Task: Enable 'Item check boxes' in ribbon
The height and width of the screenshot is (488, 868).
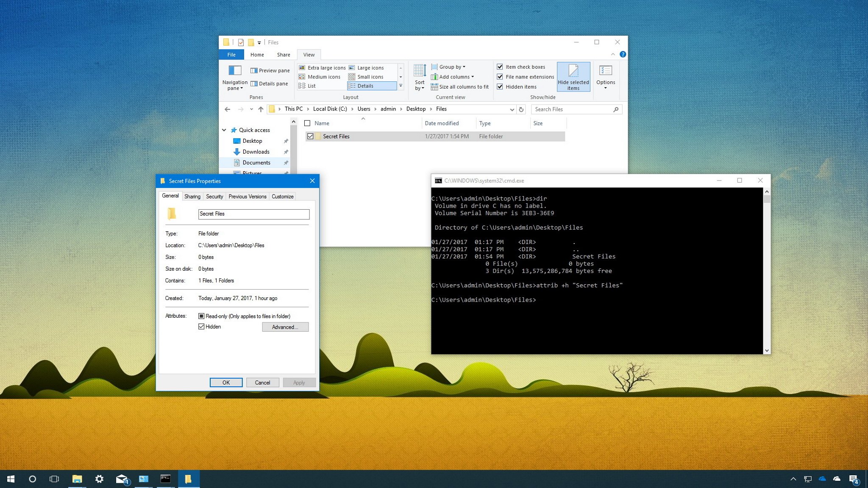Action: pos(500,66)
